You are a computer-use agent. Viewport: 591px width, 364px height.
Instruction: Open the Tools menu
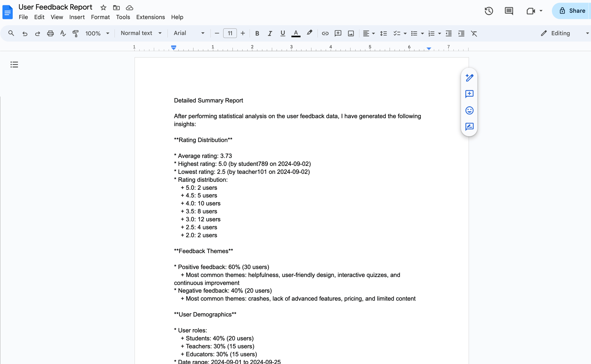click(123, 17)
